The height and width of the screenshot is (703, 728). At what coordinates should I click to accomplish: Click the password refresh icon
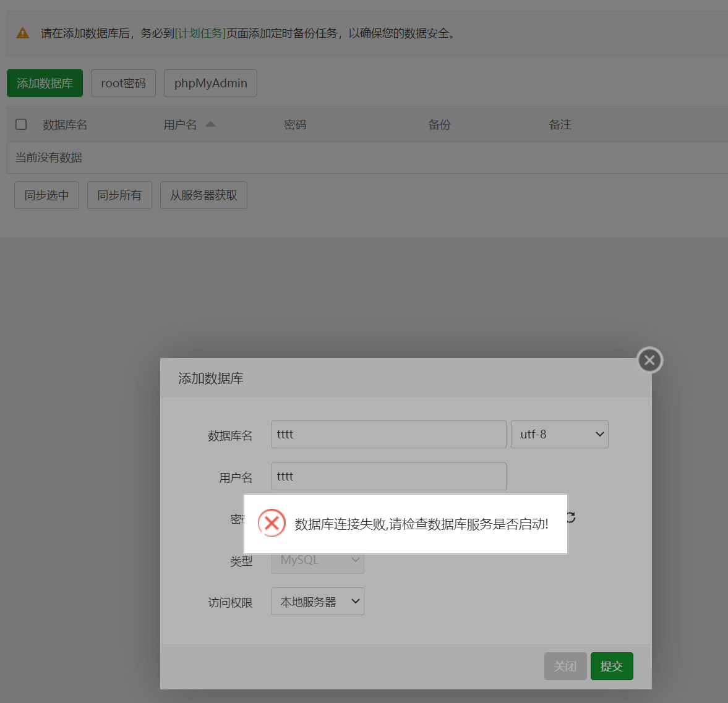click(572, 517)
